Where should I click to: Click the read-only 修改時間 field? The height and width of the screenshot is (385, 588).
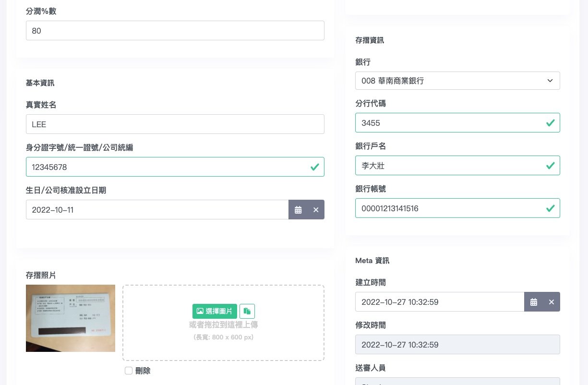[457, 345]
